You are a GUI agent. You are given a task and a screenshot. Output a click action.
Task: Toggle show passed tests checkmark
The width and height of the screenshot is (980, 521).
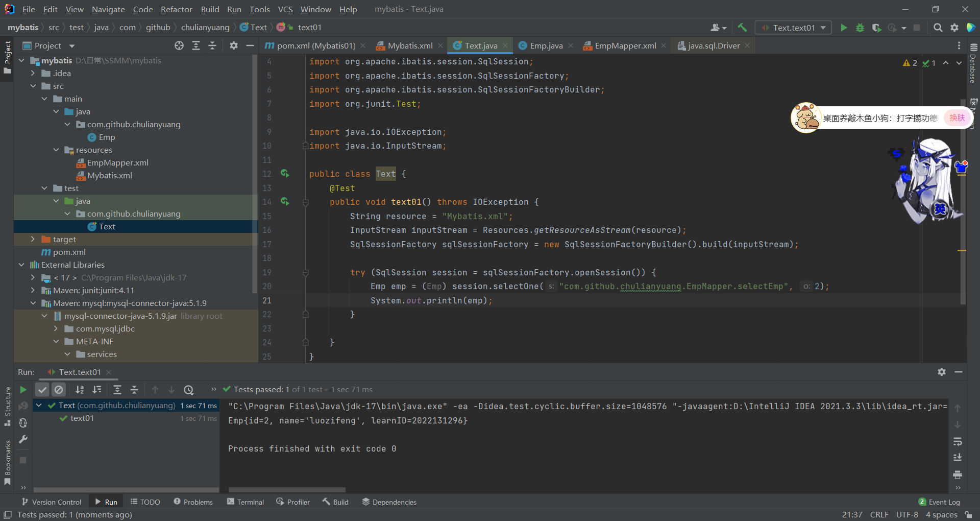pyautogui.click(x=42, y=390)
